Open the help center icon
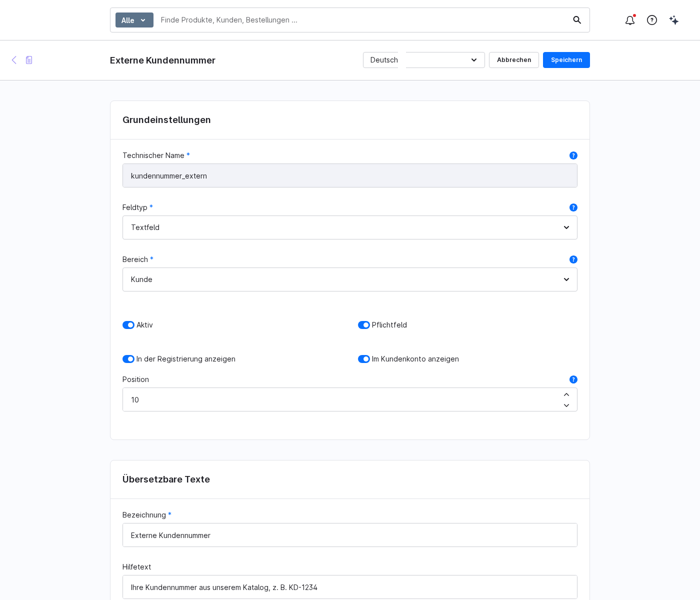 (652, 20)
